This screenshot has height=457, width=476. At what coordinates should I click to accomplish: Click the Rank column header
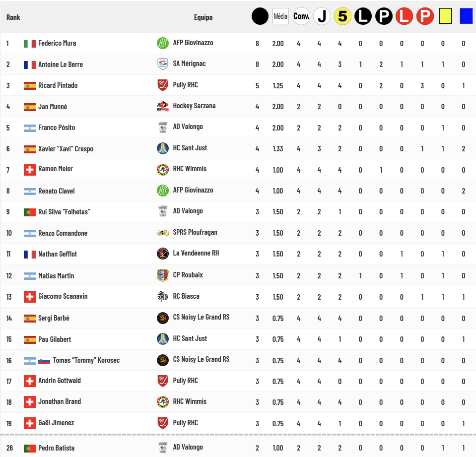pyautogui.click(x=13, y=17)
